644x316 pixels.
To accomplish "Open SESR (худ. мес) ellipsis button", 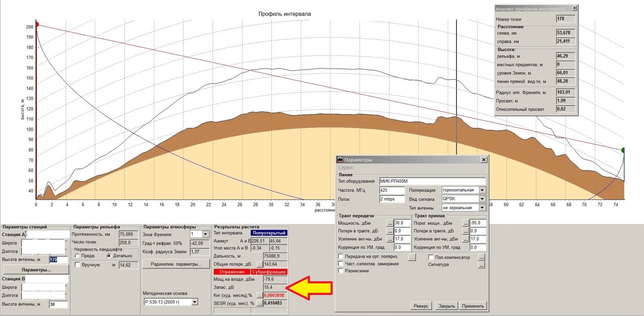I will tap(259, 304).
